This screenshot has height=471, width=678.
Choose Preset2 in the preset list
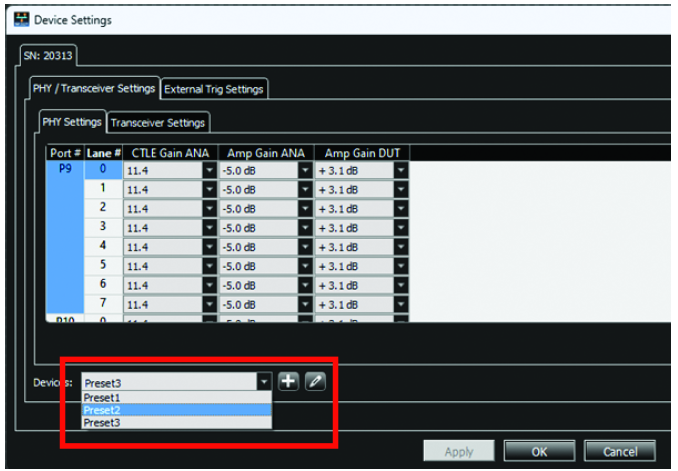[x=176, y=410]
